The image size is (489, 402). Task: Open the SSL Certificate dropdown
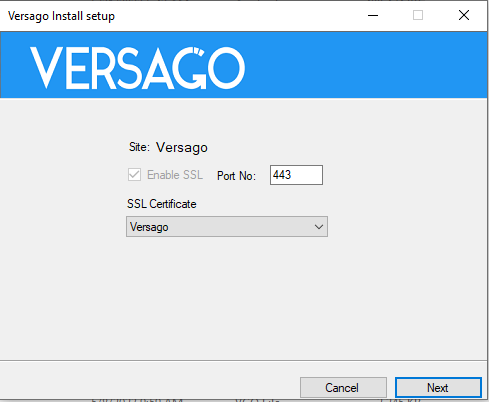click(x=227, y=227)
